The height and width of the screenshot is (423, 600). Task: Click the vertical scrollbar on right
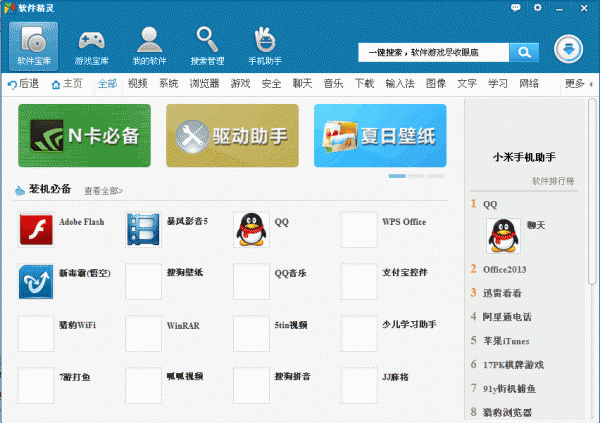coord(592,191)
